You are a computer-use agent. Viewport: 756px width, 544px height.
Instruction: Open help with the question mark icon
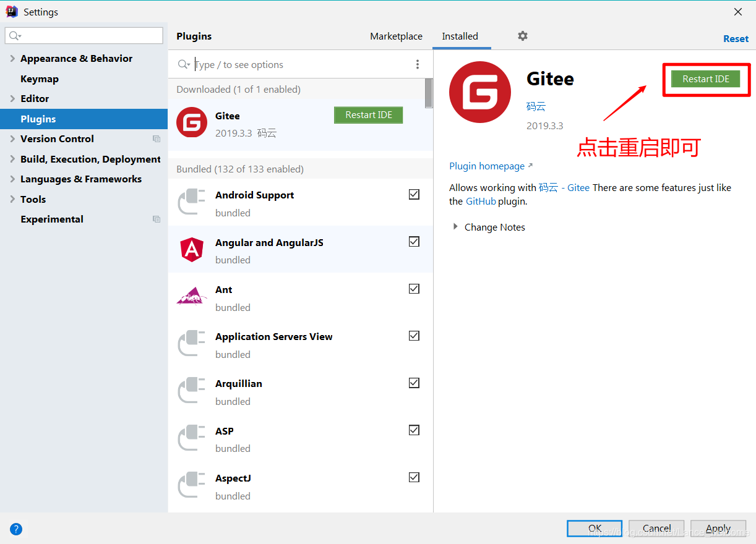point(16,529)
